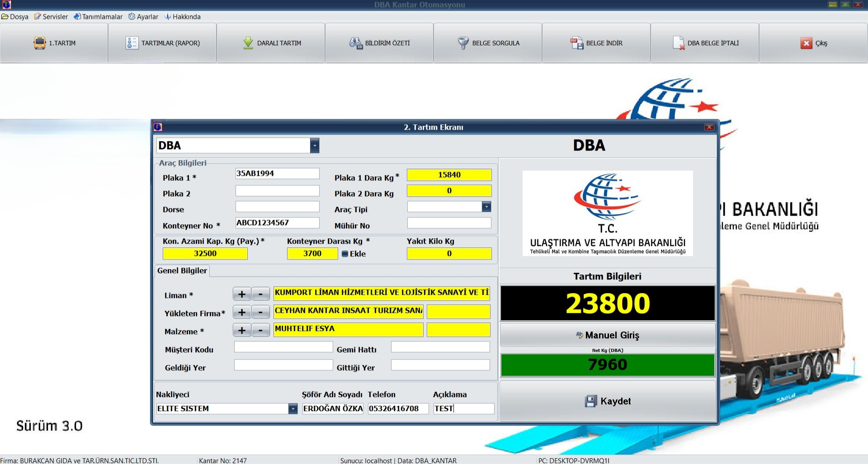Click the Açıklama field TEST
868x464 pixels.
click(464, 409)
